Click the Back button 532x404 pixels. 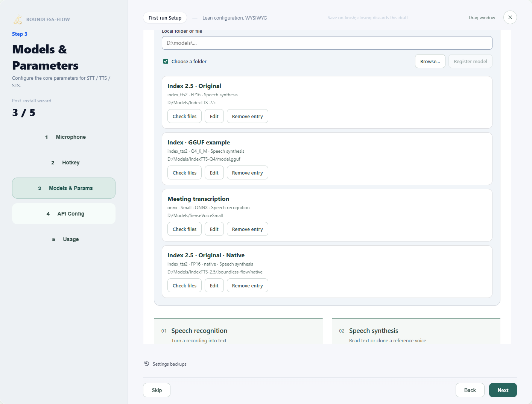pos(470,390)
